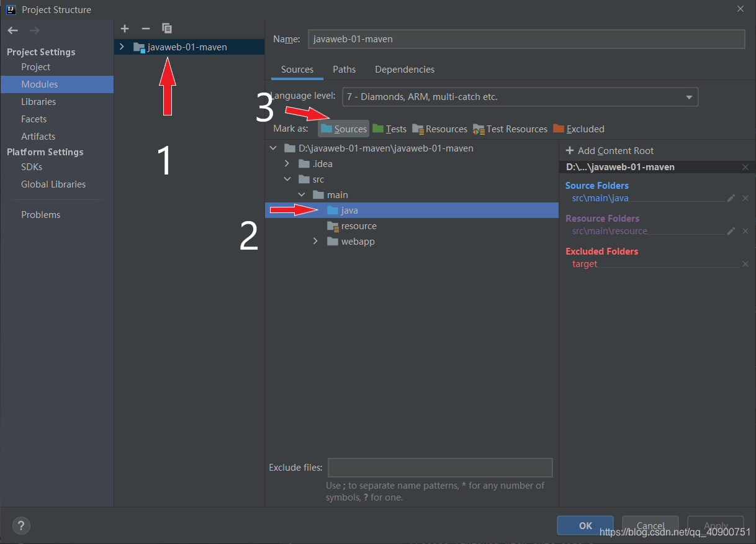Mark folder as Sources

(344, 129)
